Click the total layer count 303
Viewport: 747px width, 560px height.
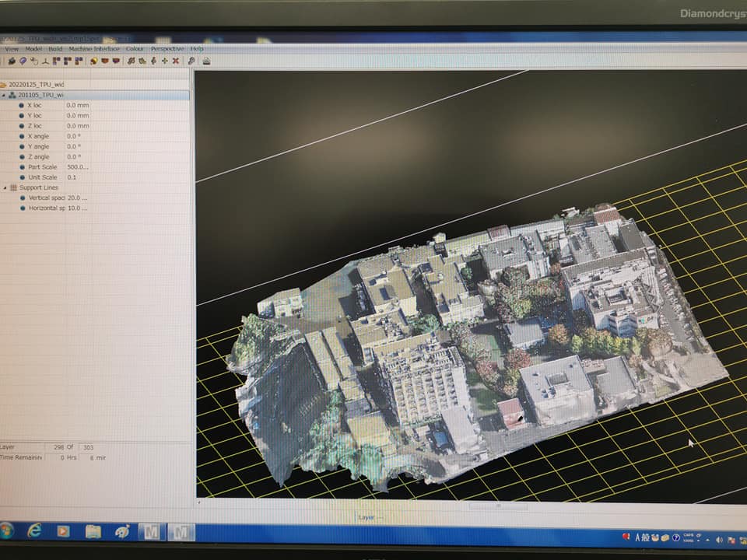(89, 448)
